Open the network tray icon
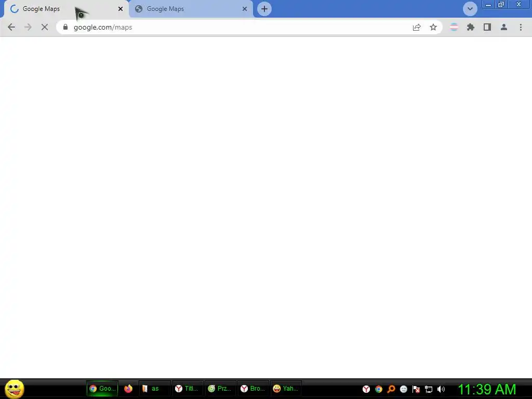The height and width of the screenshot is (399, 532). click(429, 389)
